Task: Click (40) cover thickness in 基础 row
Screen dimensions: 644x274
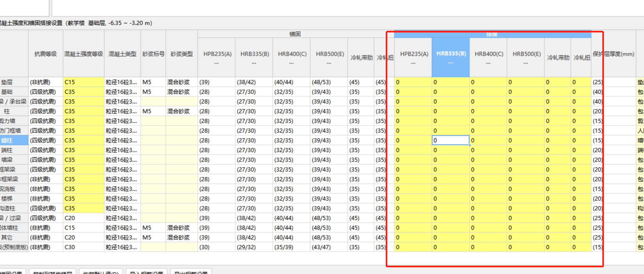Action: coord(613,92)
